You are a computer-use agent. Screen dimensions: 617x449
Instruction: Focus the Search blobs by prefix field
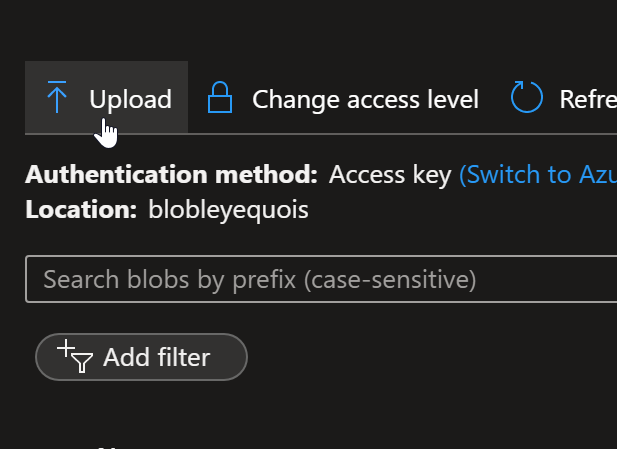click(x=320, y=279)
